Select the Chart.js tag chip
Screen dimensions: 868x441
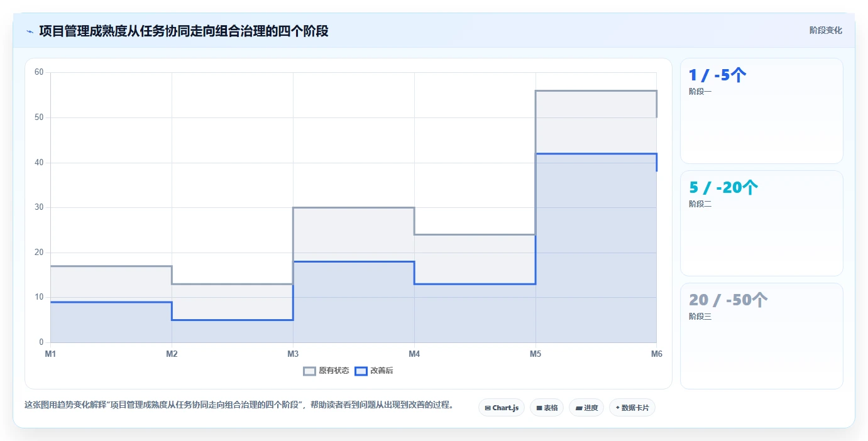pyautogui.click(x=502, y=408)
